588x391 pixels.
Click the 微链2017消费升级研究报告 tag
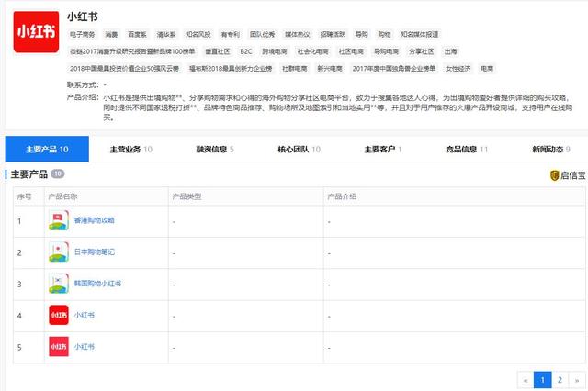tap(132, 51)
